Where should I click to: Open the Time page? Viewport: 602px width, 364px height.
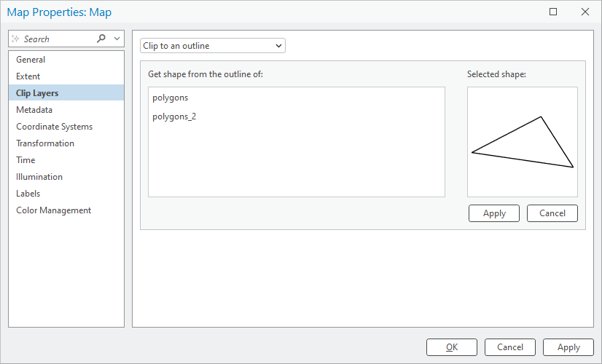(x=26, y=160)
